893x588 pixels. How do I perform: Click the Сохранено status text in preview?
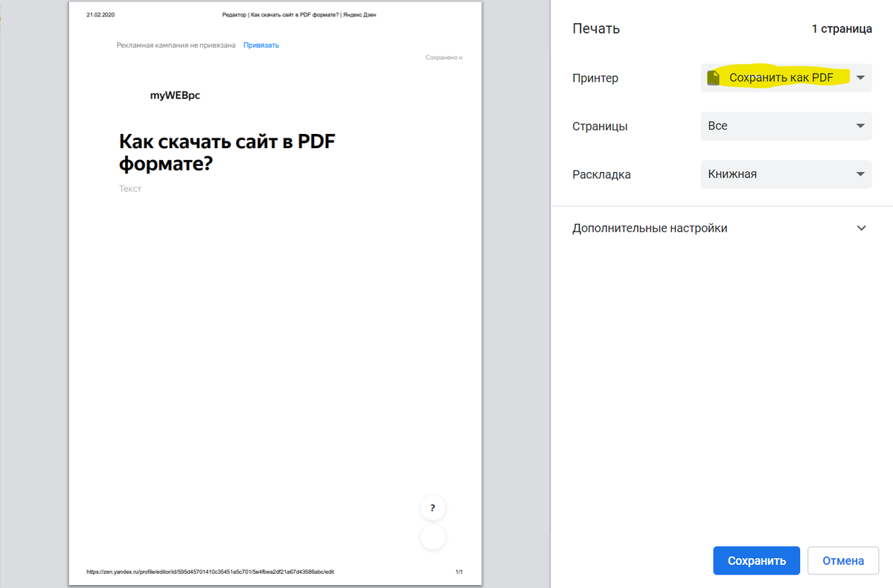[444, 57]
